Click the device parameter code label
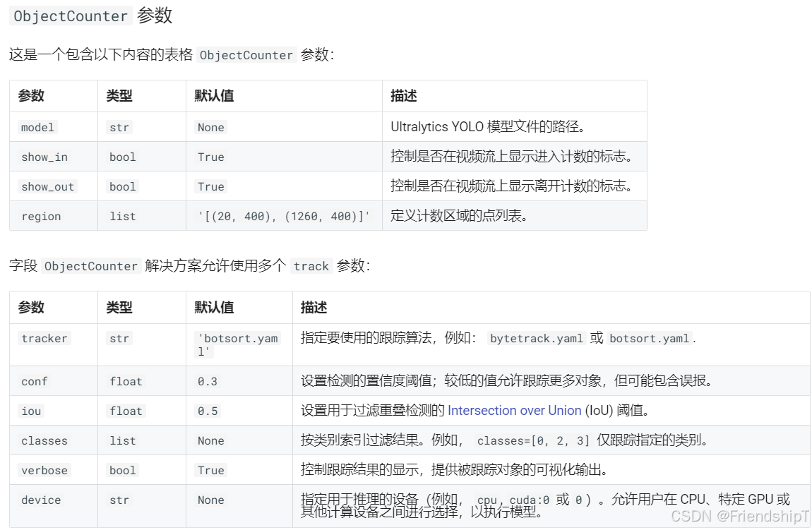 pos(41,500)
